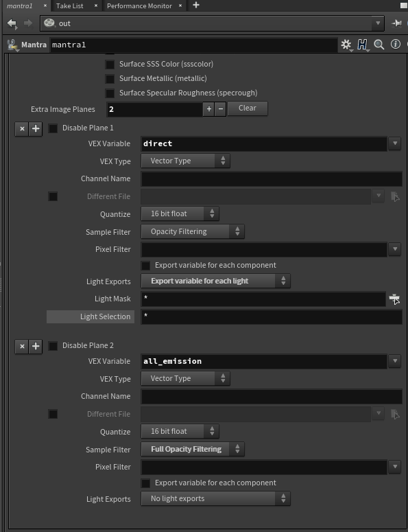Click the mantra1 node name field
408x532 pixels.
[x=194, y=45]
